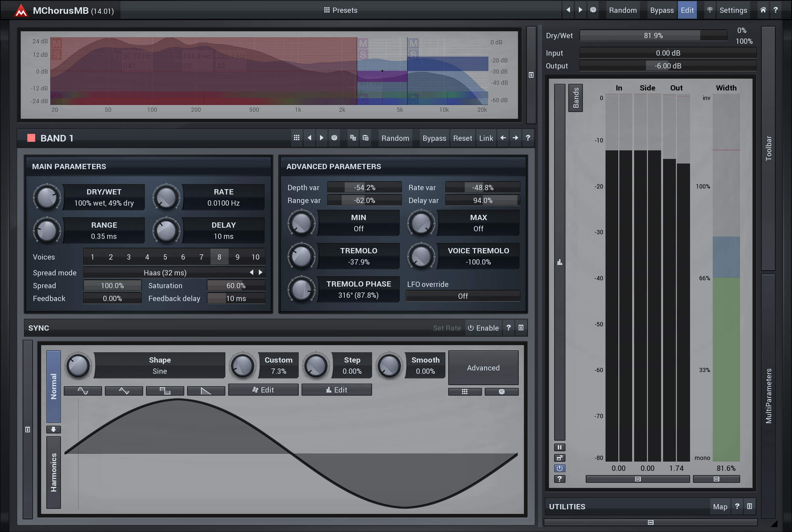Open the MultiParameters side panel

[768, 395]
